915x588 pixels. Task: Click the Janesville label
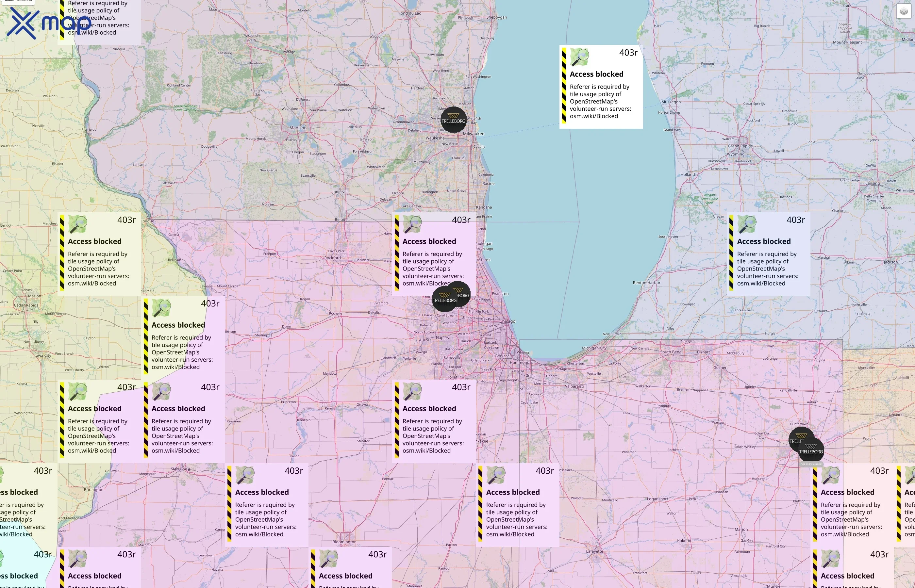pyautogui.click(x=341, y=192)
